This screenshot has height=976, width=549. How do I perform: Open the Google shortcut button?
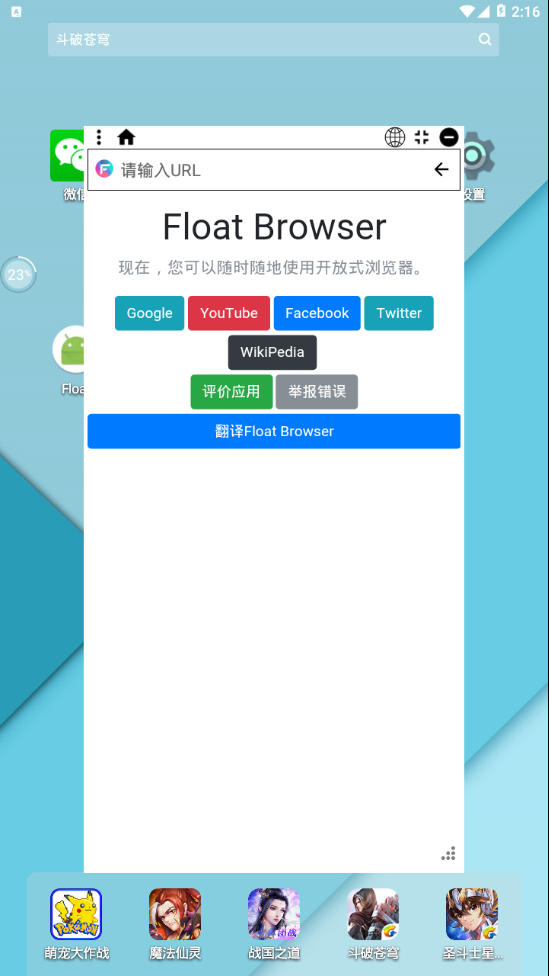149,313
